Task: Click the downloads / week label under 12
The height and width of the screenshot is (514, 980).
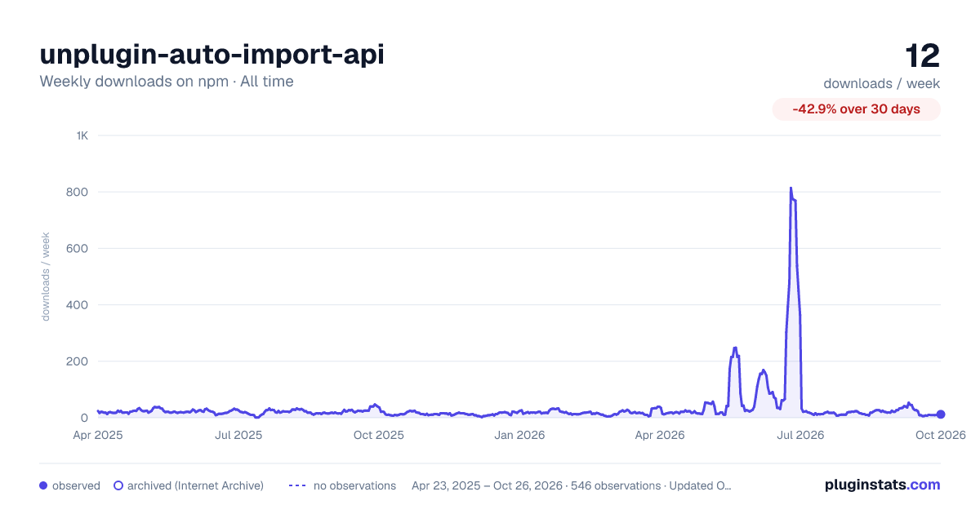Action: (881, 83)
